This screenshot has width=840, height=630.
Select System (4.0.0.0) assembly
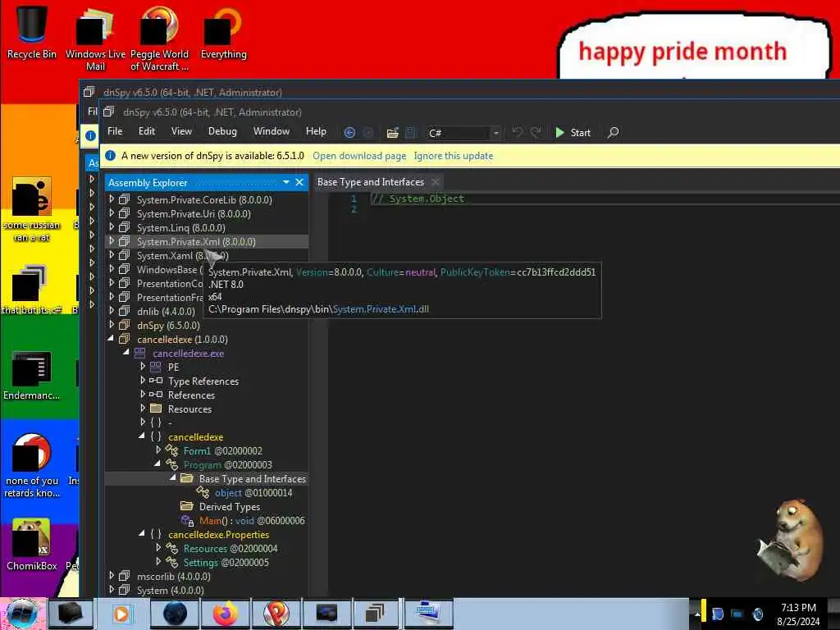tap(170, 591)
